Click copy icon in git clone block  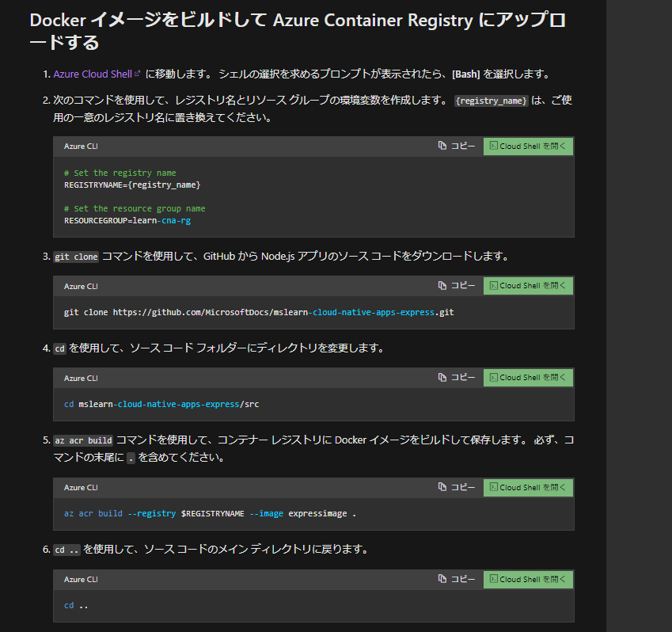click(x=442, y=285)
